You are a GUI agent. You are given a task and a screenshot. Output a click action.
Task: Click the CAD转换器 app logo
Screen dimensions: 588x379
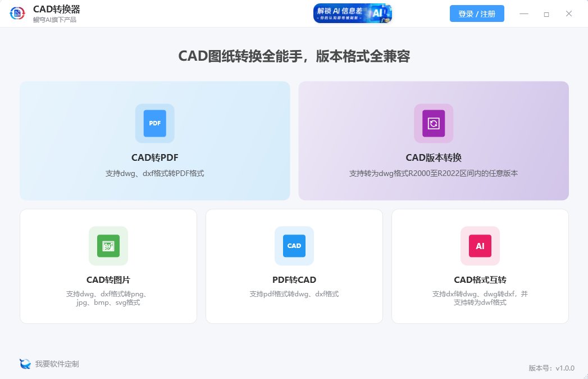pos(17,13)
